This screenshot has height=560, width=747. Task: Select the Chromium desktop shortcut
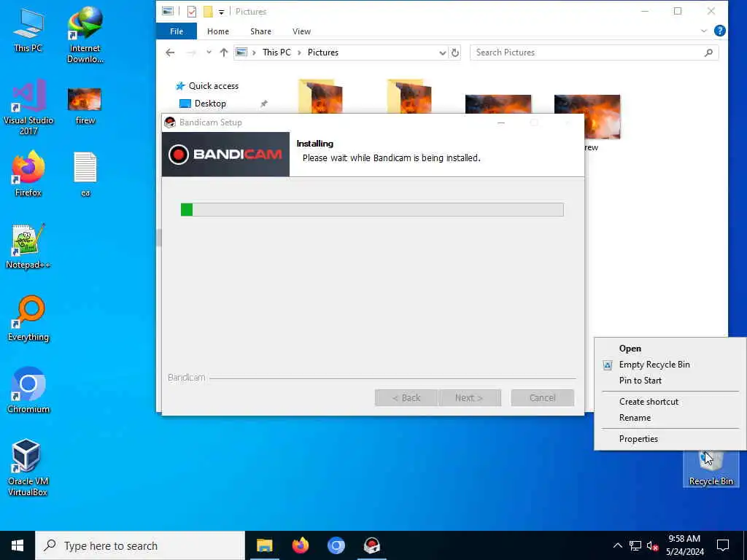pos(28,391)
